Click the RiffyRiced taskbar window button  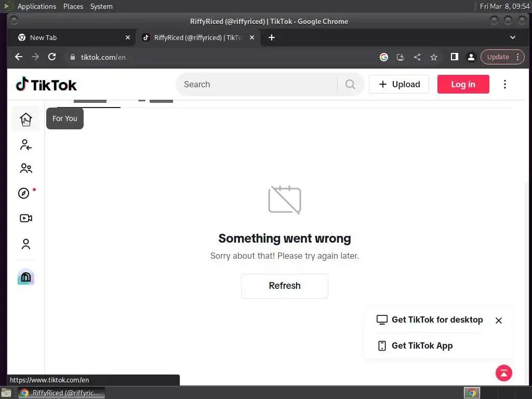(x=61, y=393)
